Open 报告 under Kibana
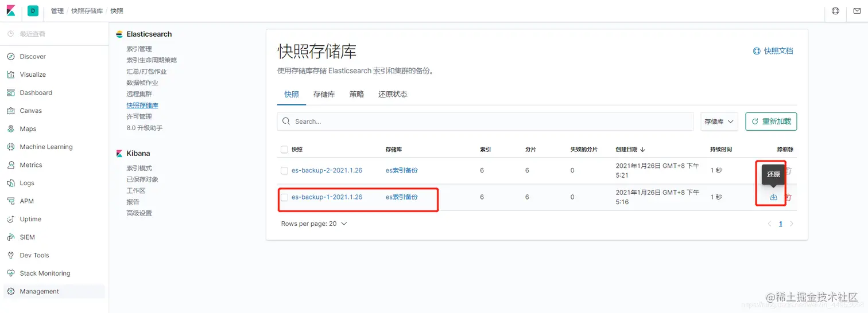The image size is (868, 313). coord(133,202)
